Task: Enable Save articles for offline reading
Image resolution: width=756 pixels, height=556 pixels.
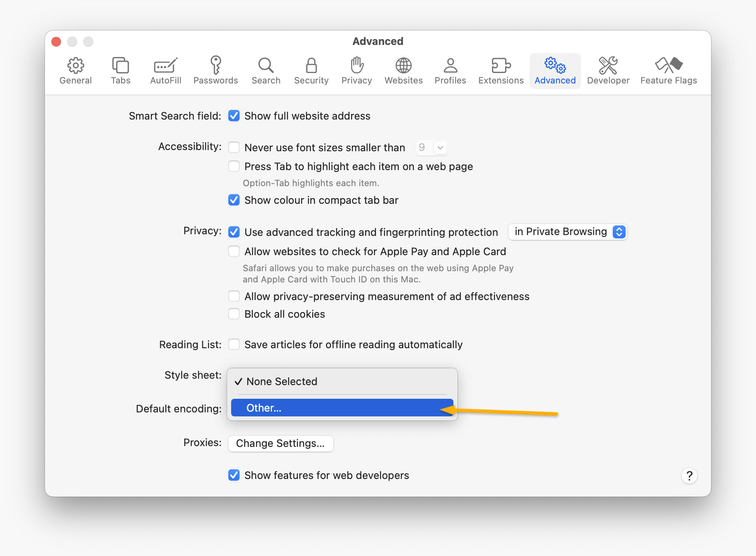Action: (x=234, y=344)
